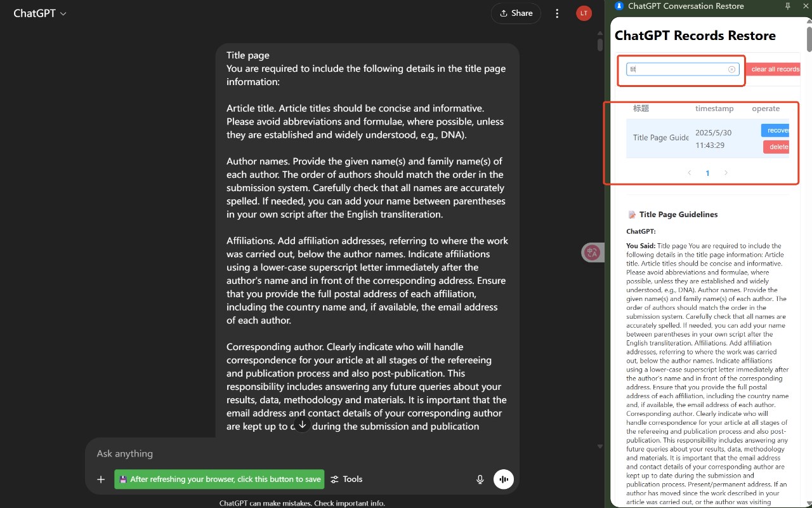Click the microphone dictation icon
The height and width of the screenshot is (508, 812).
480,479
